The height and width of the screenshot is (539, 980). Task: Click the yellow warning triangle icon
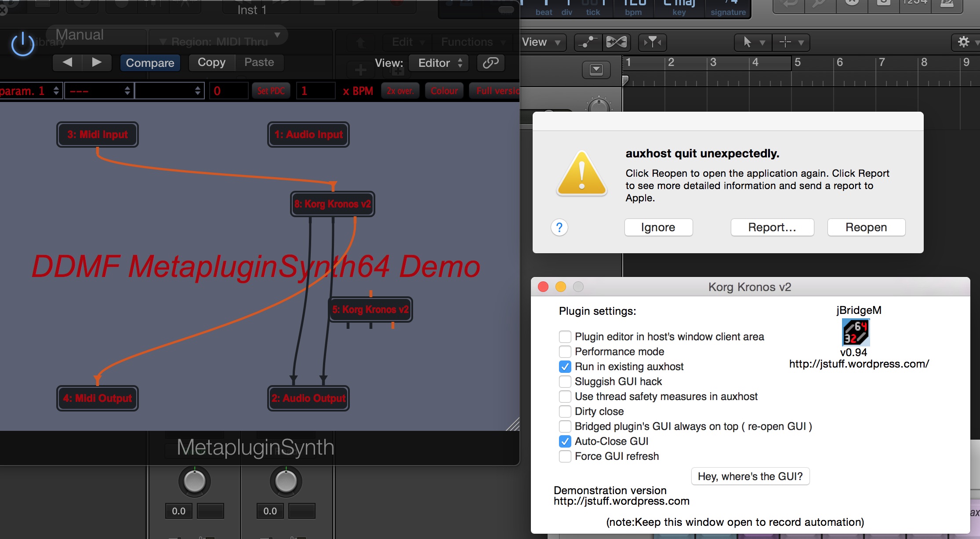coord(582,173)
